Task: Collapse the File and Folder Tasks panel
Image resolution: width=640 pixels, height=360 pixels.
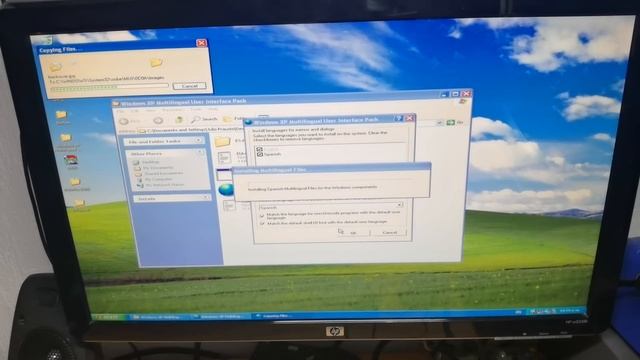Action: (x=198, y=140)
